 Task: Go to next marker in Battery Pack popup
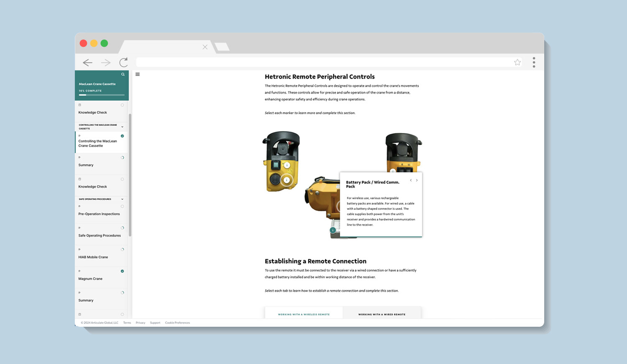[x=417, y=181]
